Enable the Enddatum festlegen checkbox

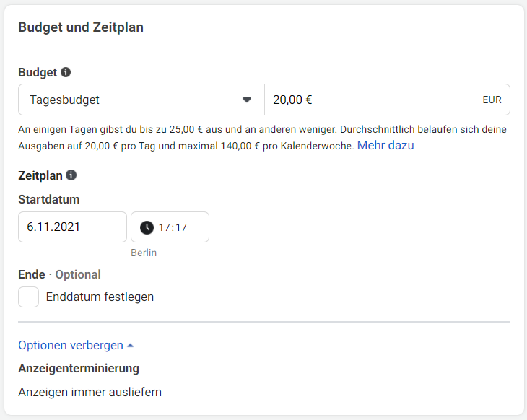(x=29, y=297)
